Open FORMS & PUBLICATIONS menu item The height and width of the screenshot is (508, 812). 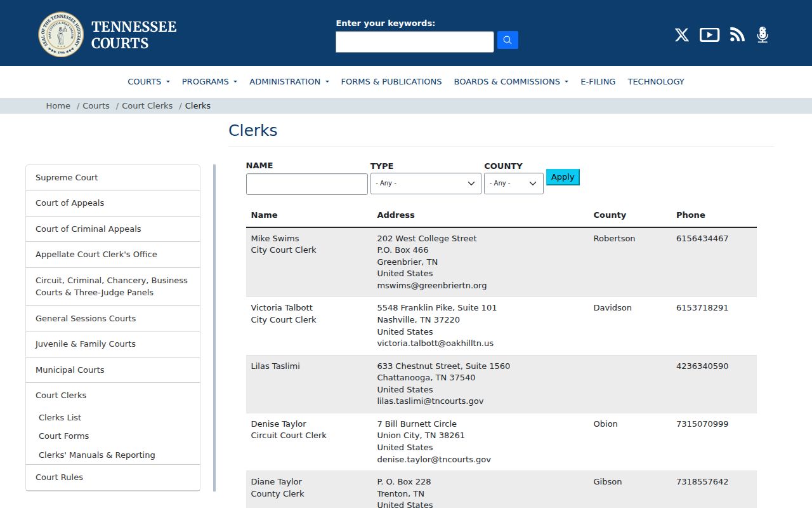(x=391, y=81)
